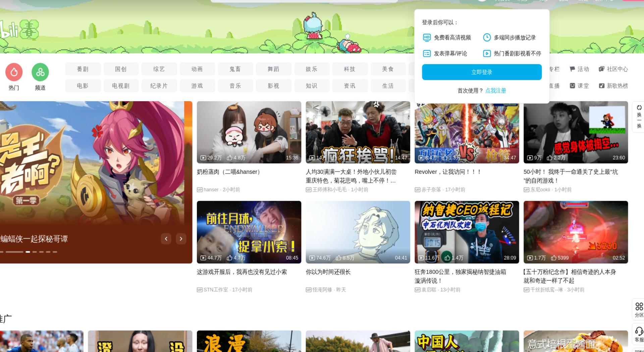Open uploader 千丝折纸鸾--琳
The image size is (644, 352).
point(546,290)
